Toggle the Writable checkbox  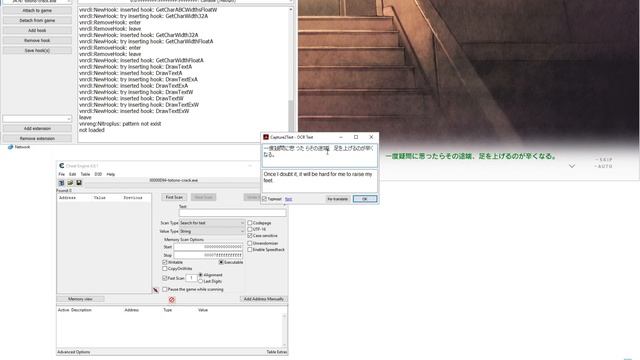click(165, 262)
